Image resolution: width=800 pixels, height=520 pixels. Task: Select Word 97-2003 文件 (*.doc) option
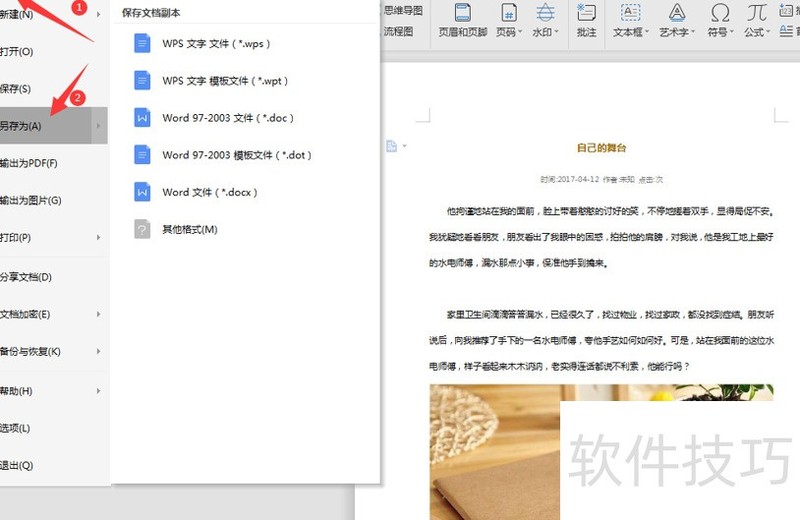pos(228,118)
